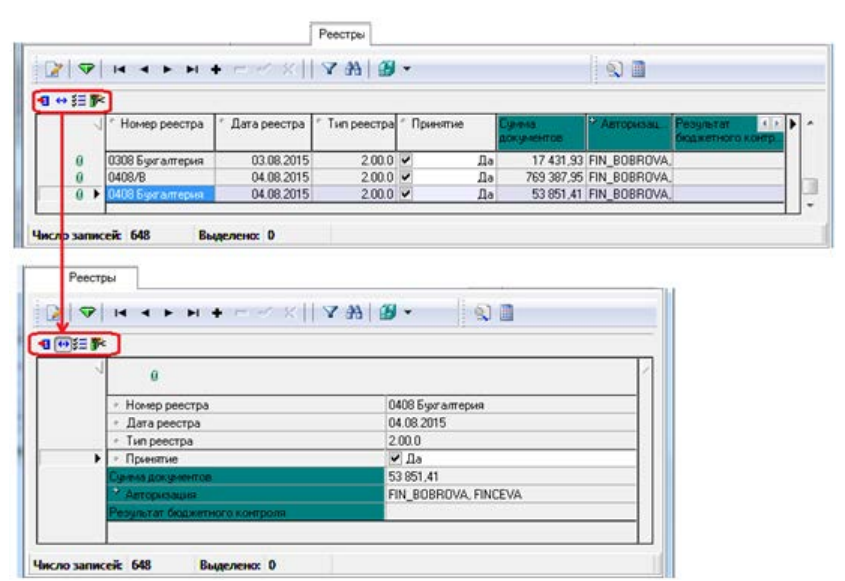The image size is (845, 581).
Task: Uncheck Принятие for the 0408/В row
Action: click(405, 177)
